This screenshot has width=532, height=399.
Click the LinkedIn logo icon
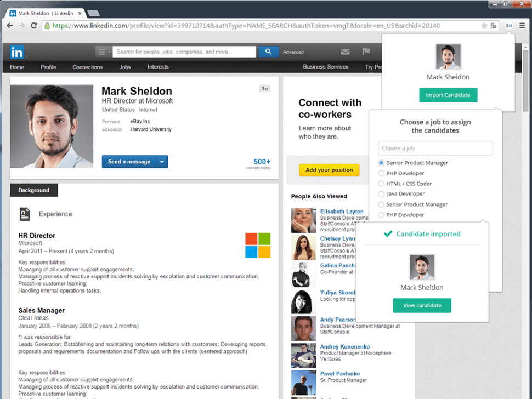pyautogui.click(x=16, y=52)
